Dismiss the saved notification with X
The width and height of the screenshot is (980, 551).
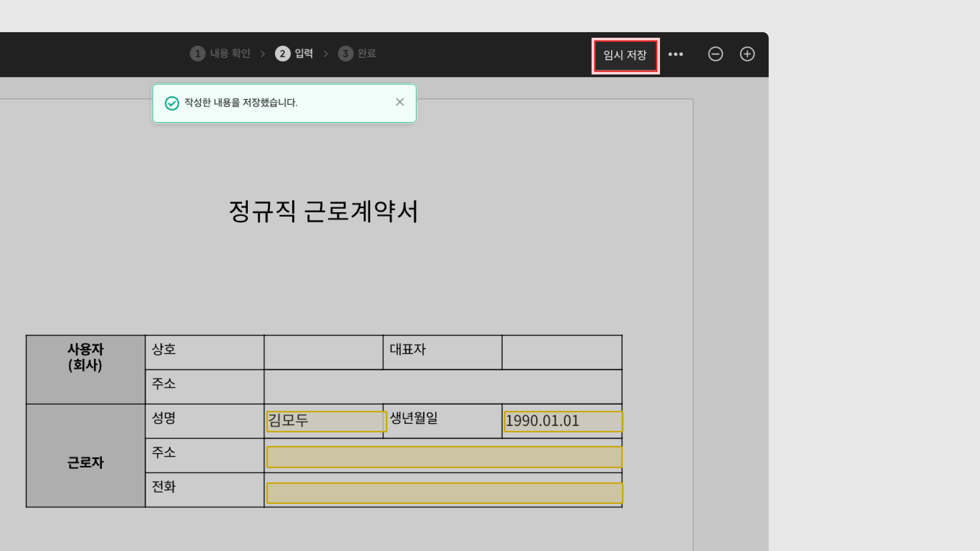399,102
